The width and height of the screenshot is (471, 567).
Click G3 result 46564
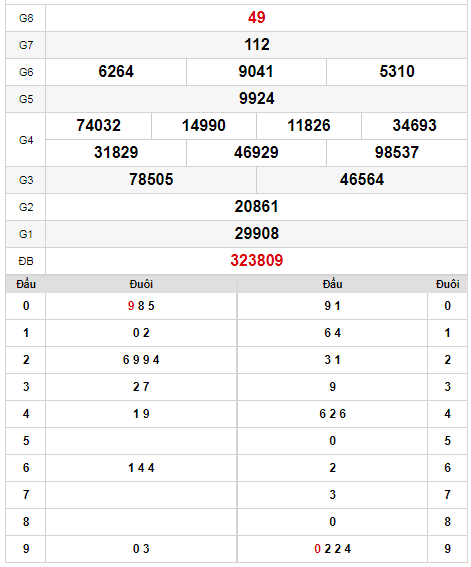(362, 179)
